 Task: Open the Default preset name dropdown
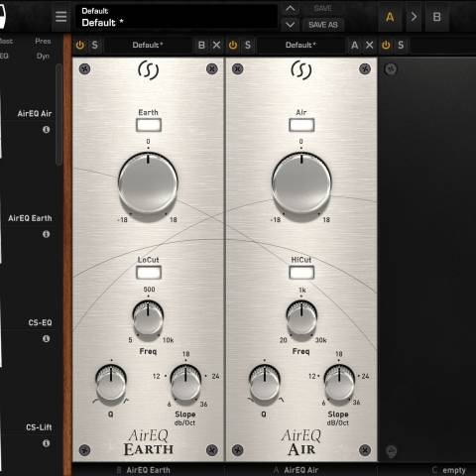coord(176,17)
